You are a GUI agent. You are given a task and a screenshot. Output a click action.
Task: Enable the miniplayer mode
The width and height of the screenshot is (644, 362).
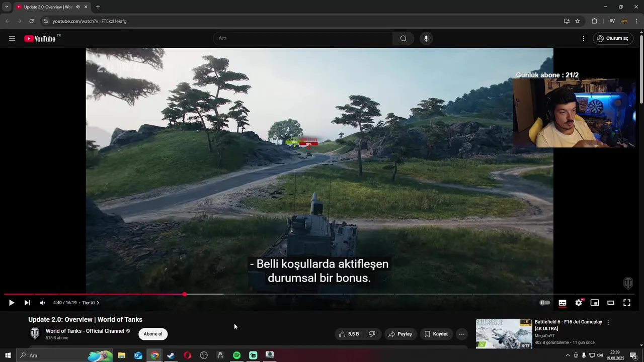(595, 303)
